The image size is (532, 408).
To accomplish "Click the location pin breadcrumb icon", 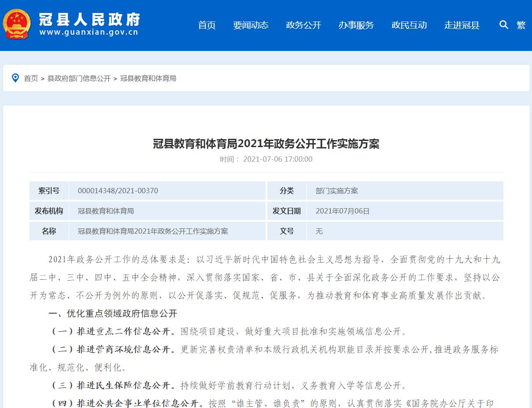I will (x=15, y=78).
